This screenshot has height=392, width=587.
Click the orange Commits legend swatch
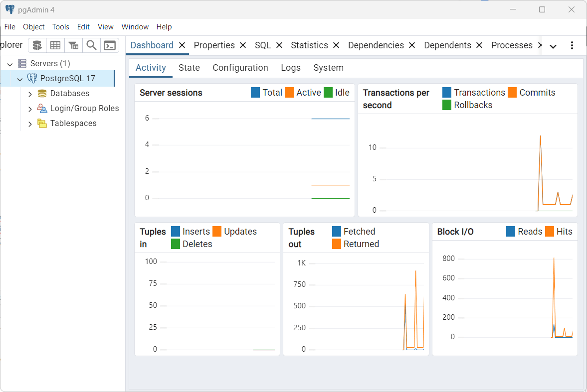click(512, 92)
